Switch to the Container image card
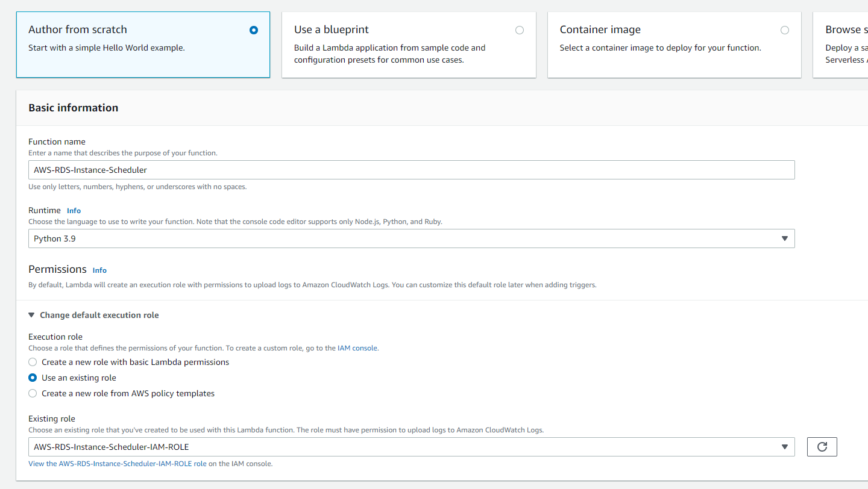868x489 pixels. (x=674, y=45)
